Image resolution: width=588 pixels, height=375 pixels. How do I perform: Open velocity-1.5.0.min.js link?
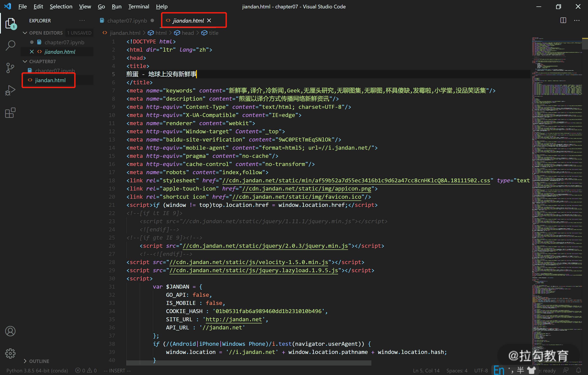point(249,262)
